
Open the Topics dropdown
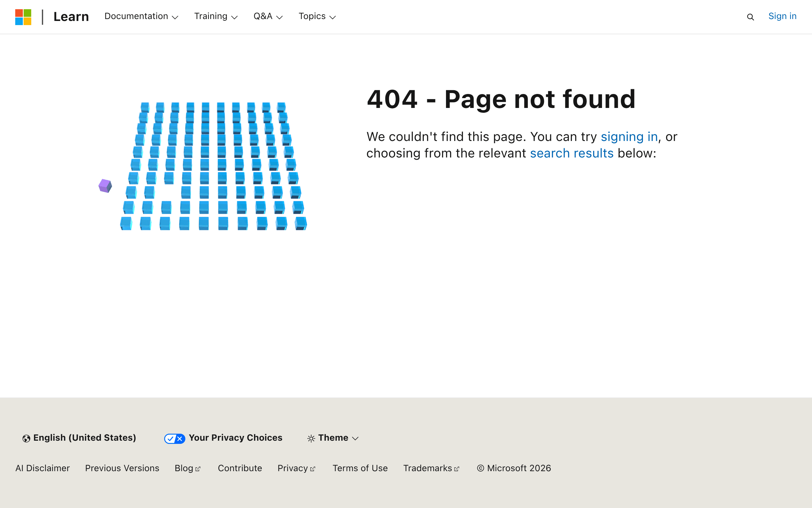pyautogui.click(x=317, y=16)
